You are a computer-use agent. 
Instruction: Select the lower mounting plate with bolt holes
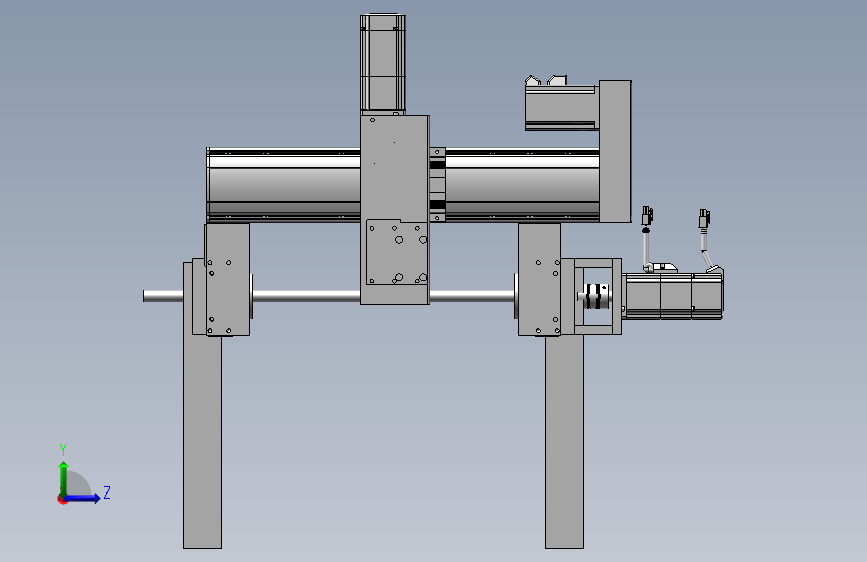(x=397, y=253)
